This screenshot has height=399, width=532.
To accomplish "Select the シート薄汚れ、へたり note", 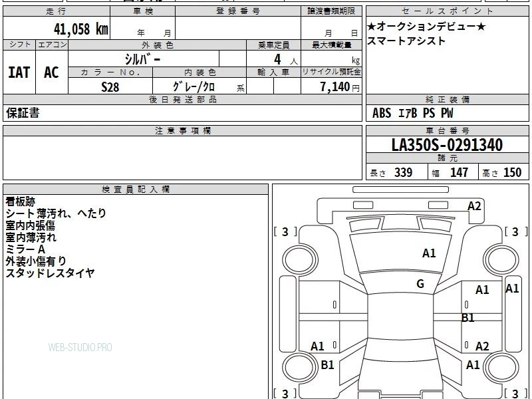I will coord(56,213).
